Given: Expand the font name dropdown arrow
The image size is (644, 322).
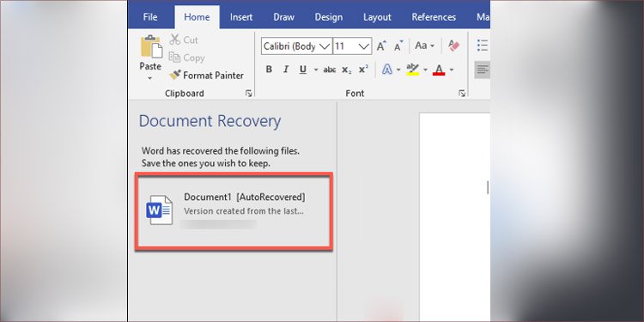Looking at the screenshot, I should pyautogui.click(x=325, y=46).
